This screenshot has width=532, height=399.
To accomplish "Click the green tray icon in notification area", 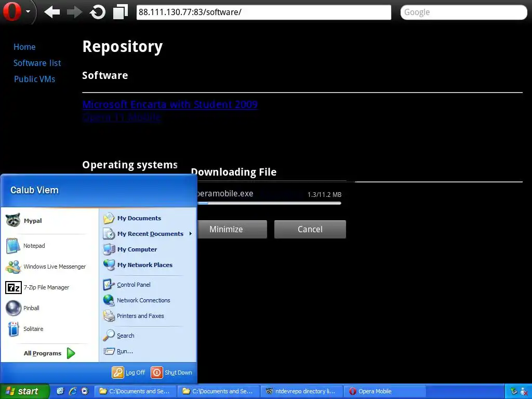I will coord(514,391).
